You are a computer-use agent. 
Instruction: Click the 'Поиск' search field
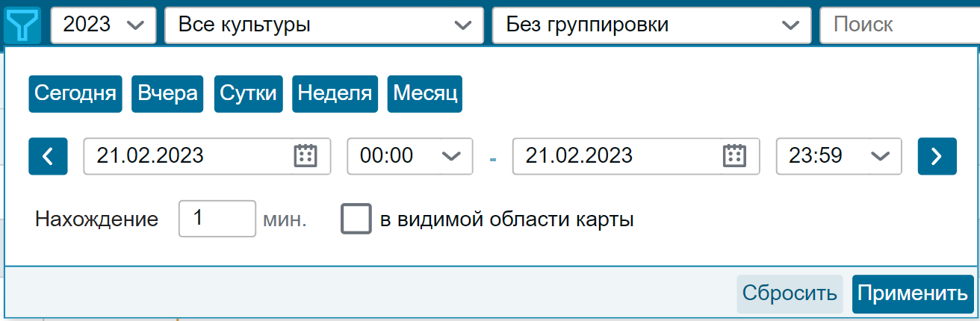(899, 25)
